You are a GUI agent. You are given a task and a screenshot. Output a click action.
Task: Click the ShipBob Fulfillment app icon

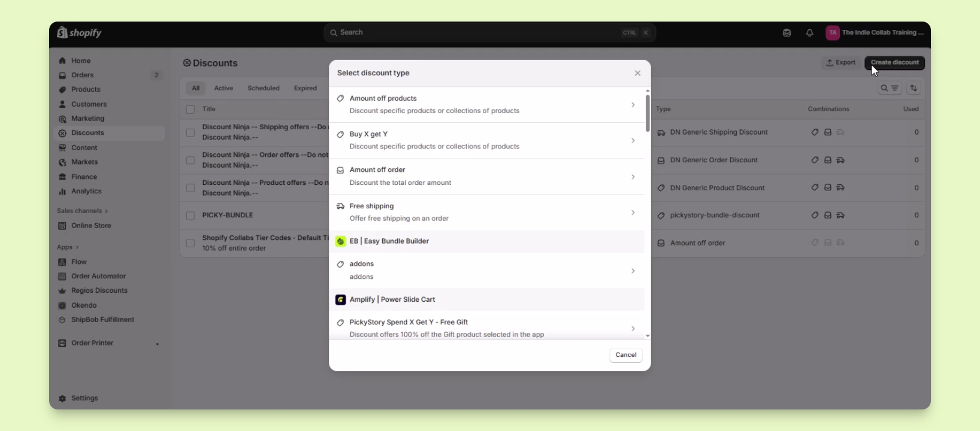pyautogui.click(x=62, y=320)
